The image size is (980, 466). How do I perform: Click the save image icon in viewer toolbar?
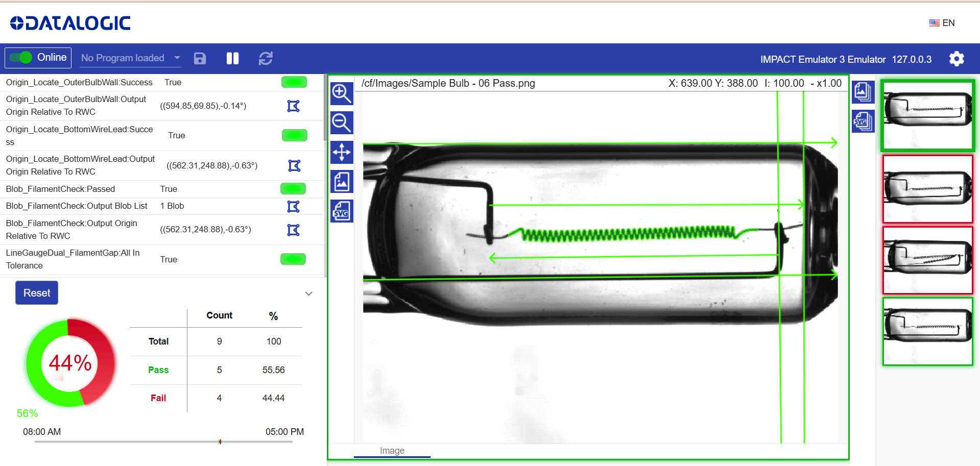coord(341,182)
